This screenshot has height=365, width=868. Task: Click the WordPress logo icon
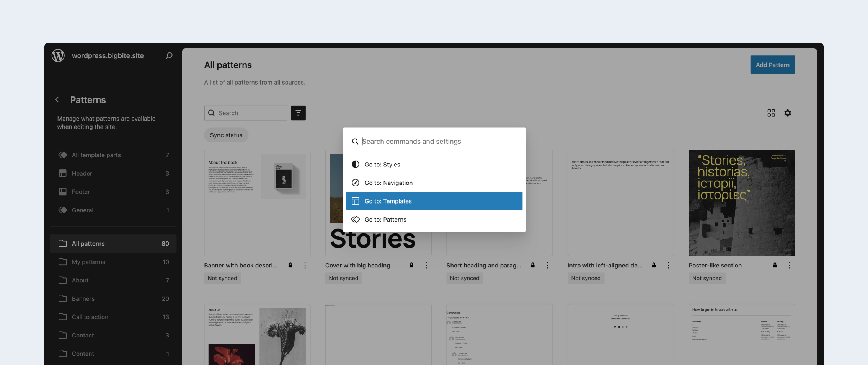pos(58,55)
